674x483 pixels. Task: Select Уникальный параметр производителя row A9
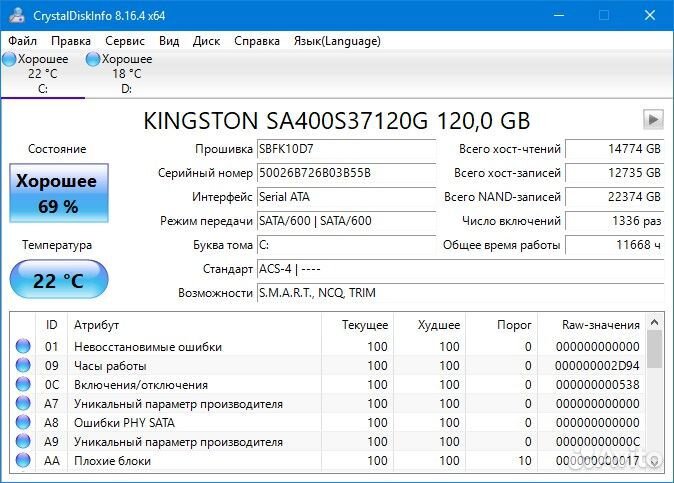pos(328,441)
